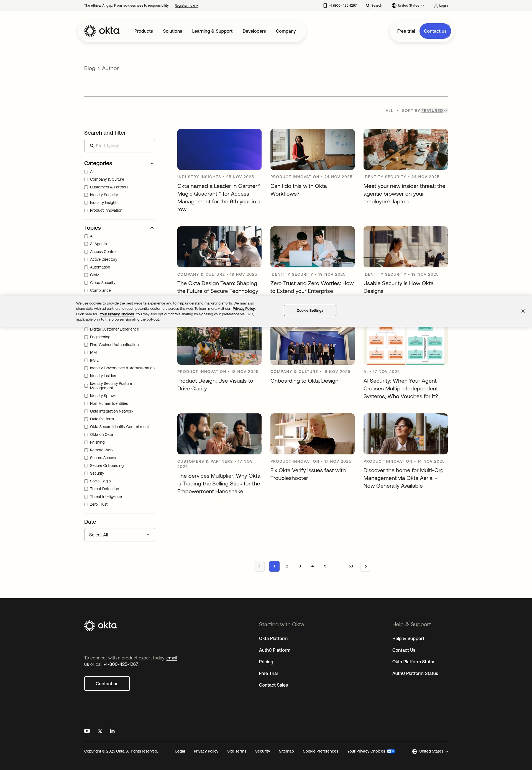Click the Okta logo in the header

[x=102, y=31]
